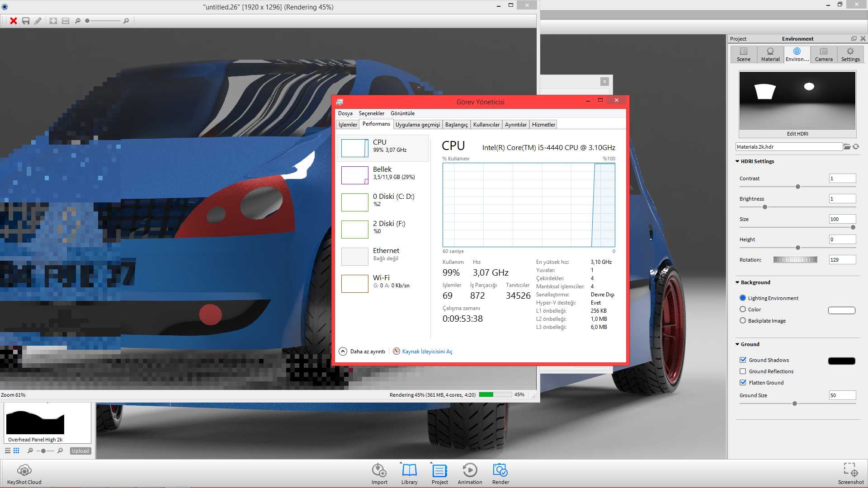The height and width of the screenshot is (488, 868).
Task: Open Dosya menu in Task Manager
Action: coord(345,113)
